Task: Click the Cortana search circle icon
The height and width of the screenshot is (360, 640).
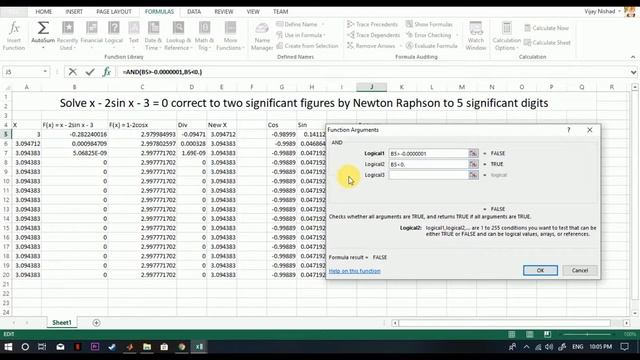Action: (x=25, y=347)
